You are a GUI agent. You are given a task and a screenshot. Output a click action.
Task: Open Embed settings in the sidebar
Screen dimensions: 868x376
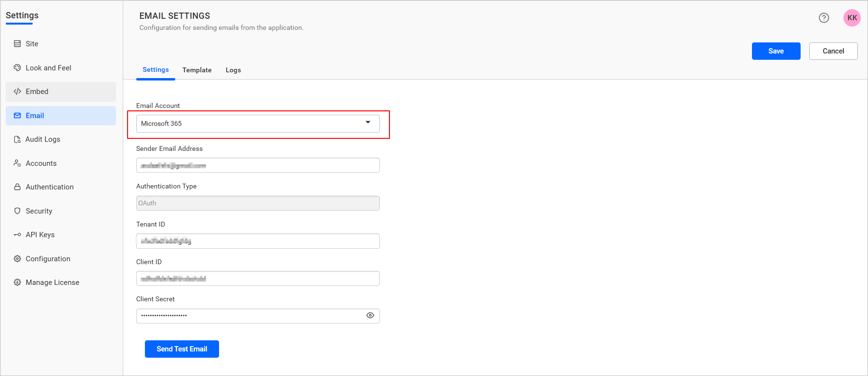[x=61, y=92]
